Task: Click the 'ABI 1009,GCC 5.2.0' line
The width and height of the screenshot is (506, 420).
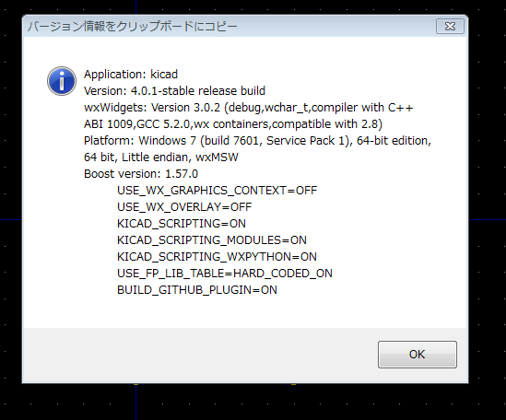Action: point(233,124)
